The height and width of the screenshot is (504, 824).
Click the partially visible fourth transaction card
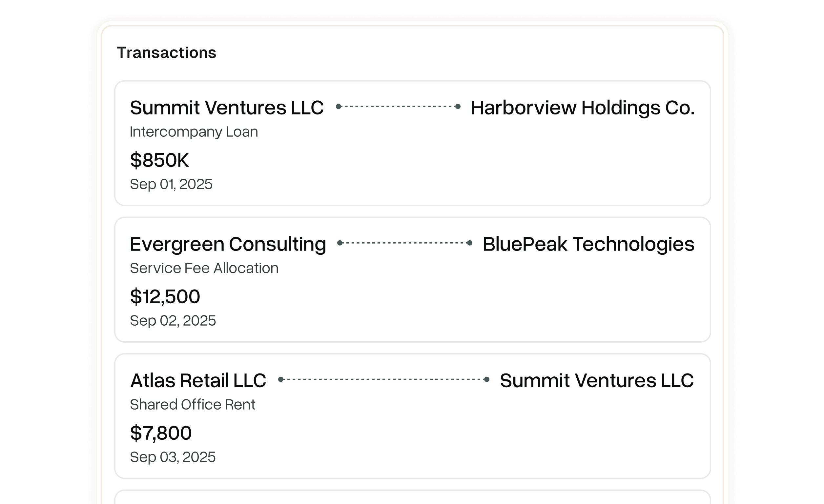click(412, 498)
